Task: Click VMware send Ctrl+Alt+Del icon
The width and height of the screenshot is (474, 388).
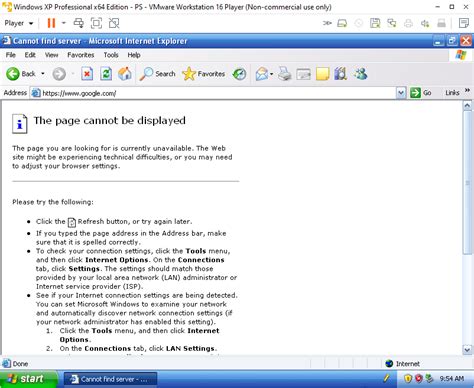Action: [79, 23]
